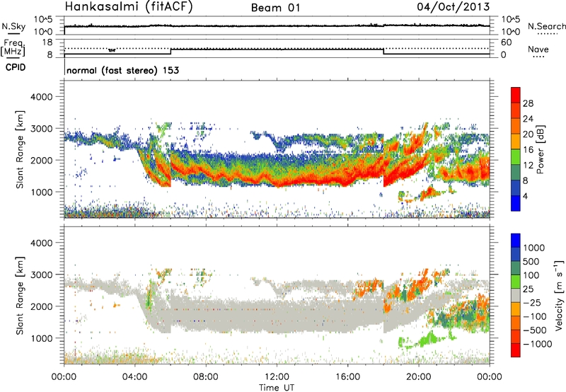Pick the red swatch below -1000 on the velocity colorbar
566x392 pixels.
pos(516,350)
